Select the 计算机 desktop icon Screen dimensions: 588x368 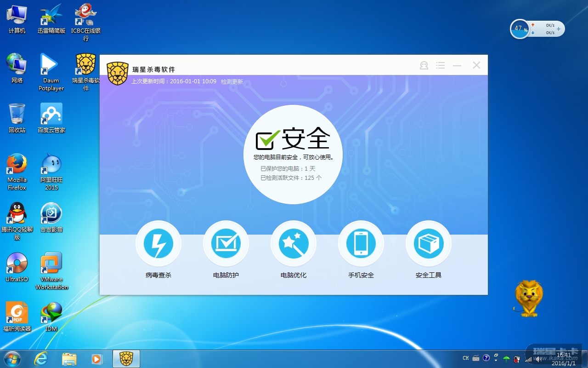tap(17, 19)
